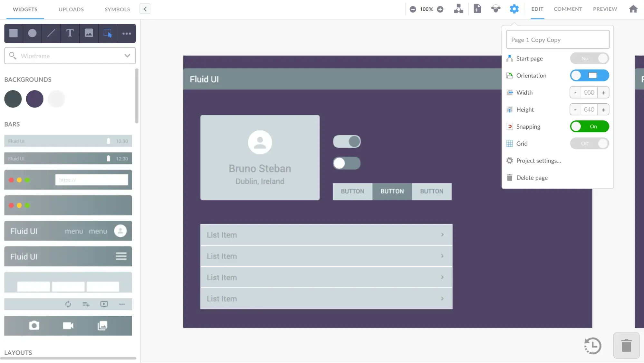
Task: Collapse the widgets sidebar panel
Action: click(145, 9)
